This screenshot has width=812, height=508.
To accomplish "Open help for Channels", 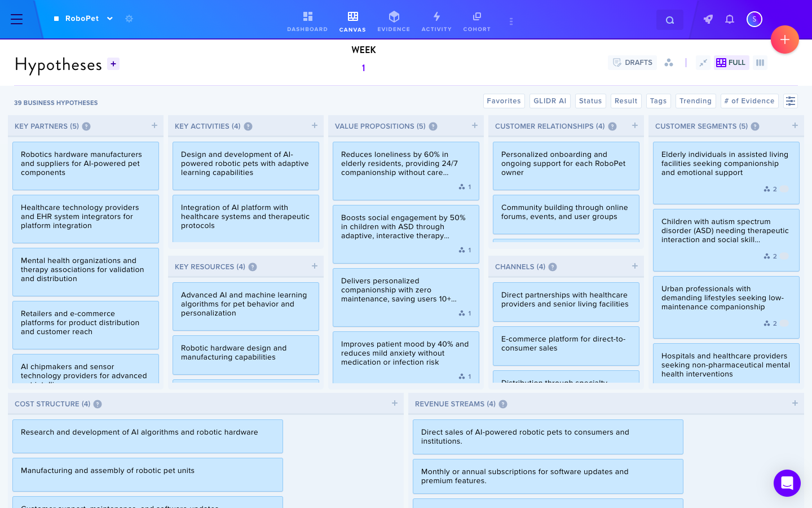I will 553,267.
